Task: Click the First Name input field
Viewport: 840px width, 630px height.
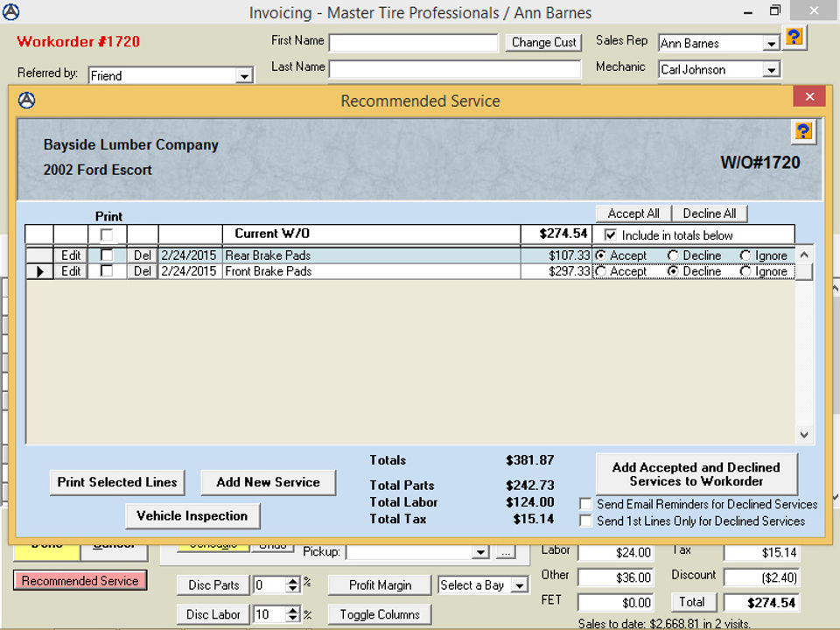Action: (x=413, y=43)
